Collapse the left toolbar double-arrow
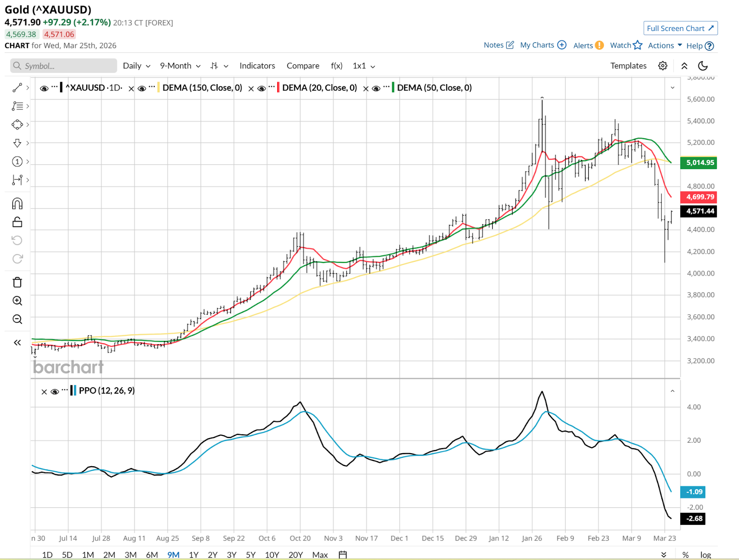 [17, 342]
